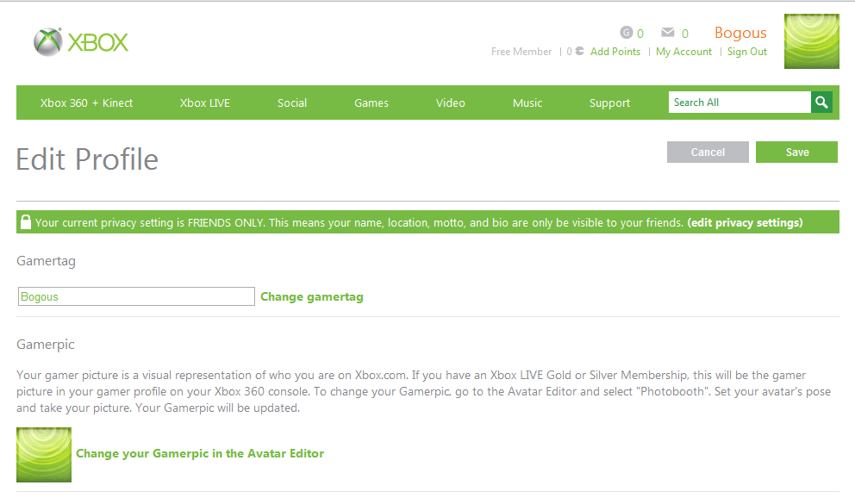Click the Xbox logo
855x504 pixels.
pyautogui.click(x=81, y=42)
